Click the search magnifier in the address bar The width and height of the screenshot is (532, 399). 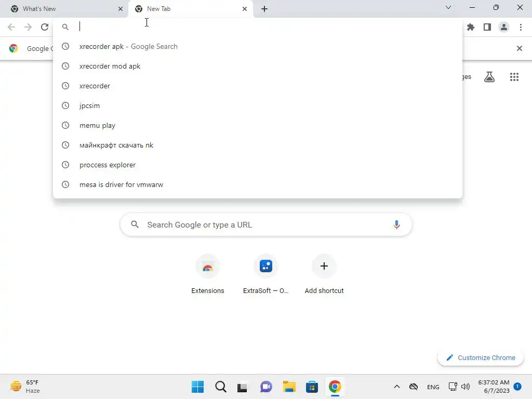[65, 27]
